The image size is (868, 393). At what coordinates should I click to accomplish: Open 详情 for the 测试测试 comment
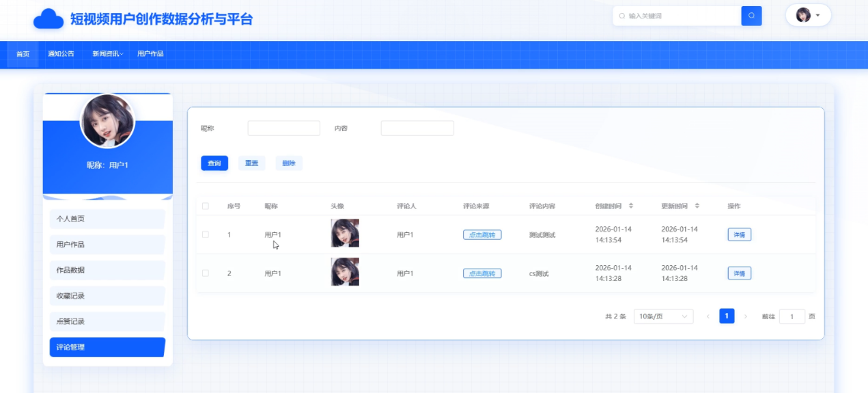739,234
